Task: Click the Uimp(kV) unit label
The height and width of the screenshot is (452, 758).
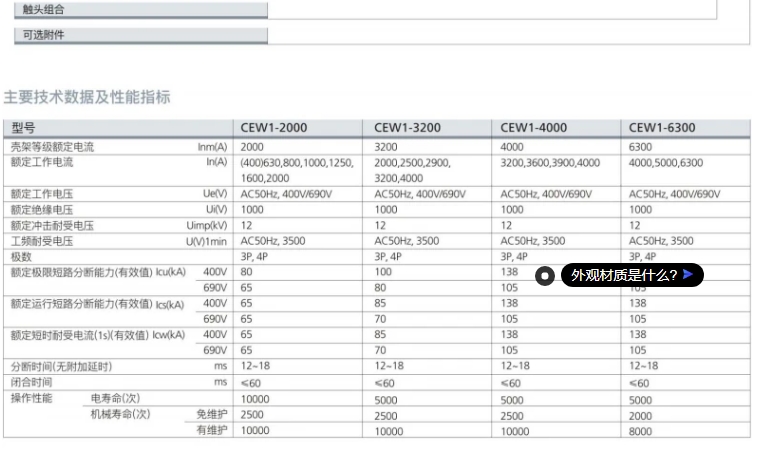Action: [x=207, y=225]
